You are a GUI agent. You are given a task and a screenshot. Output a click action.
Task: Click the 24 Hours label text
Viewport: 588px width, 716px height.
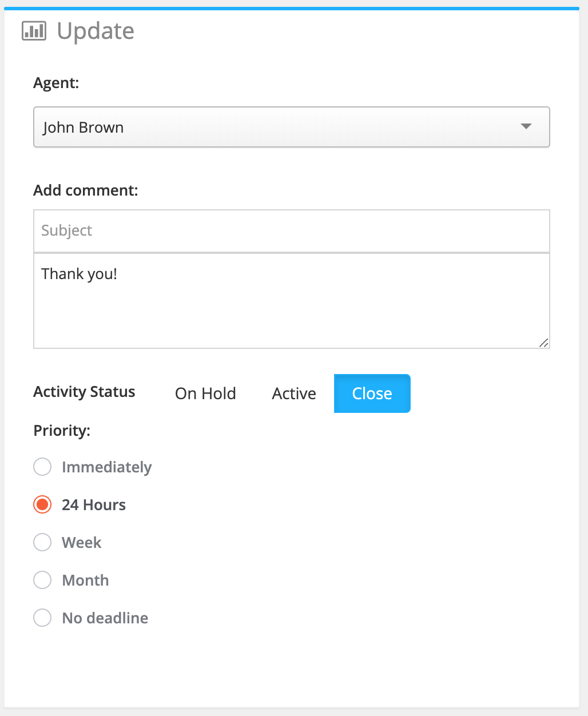click(x=94, y=505)
